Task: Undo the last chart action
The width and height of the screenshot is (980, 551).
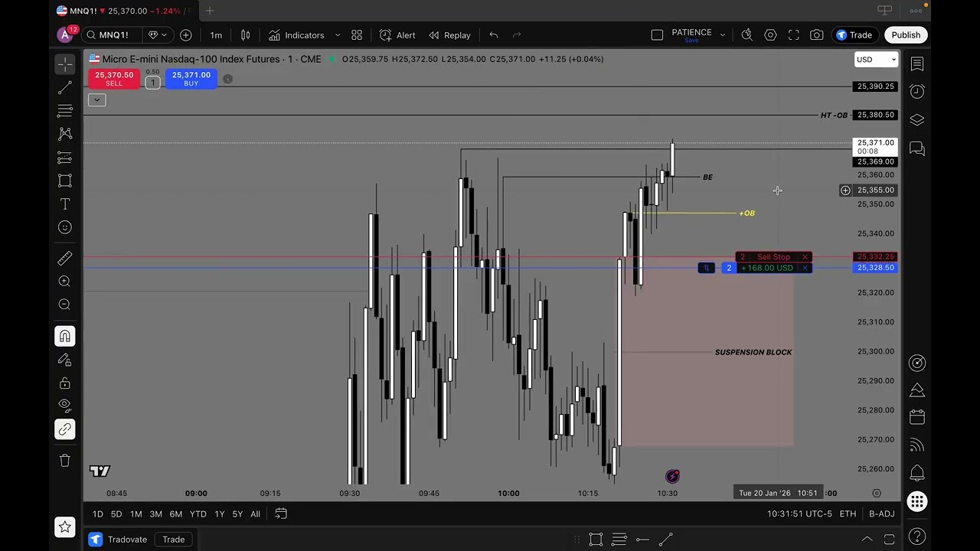Action: tap(494, 35)
